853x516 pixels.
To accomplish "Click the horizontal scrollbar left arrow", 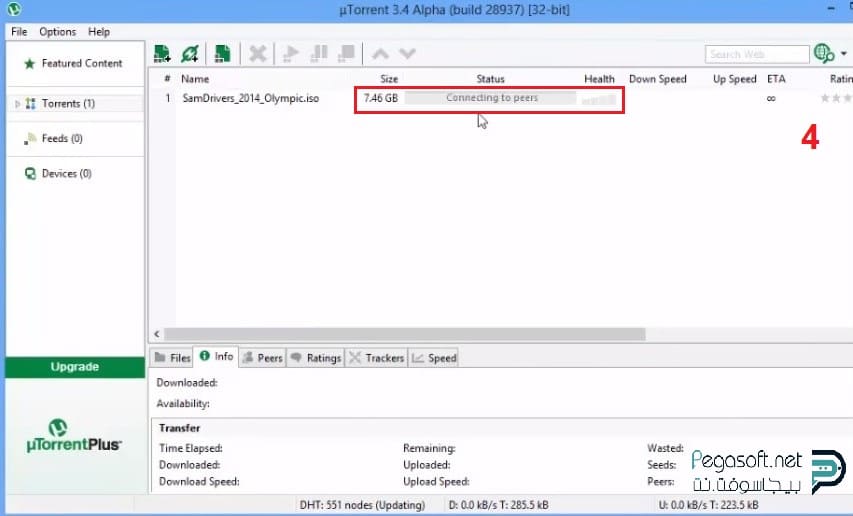I will (x=157, y=334).
